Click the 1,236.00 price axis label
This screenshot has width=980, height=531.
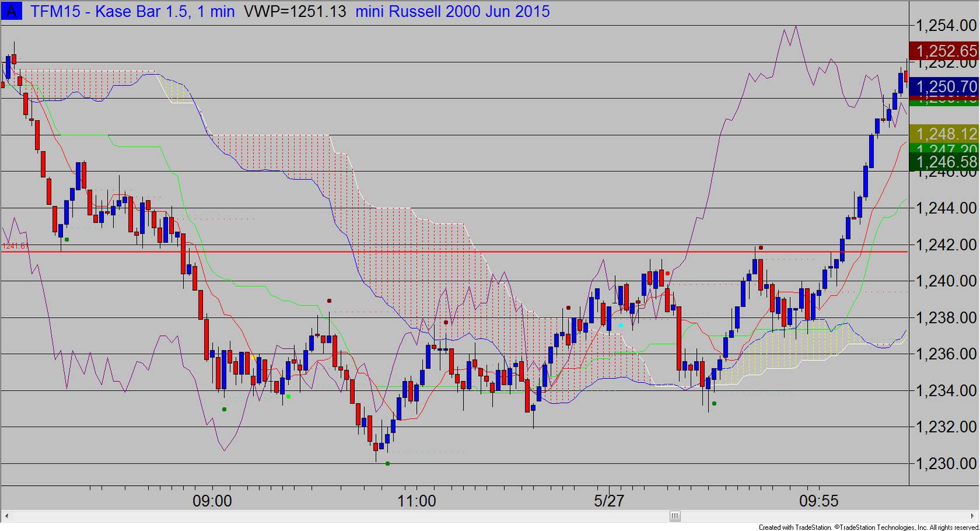point(946,354)
